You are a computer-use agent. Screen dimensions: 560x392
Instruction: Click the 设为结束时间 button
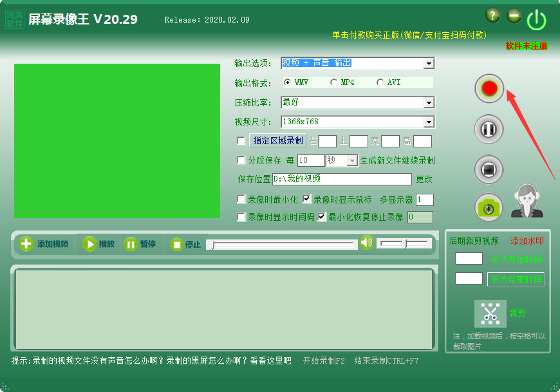click(515, 279)
